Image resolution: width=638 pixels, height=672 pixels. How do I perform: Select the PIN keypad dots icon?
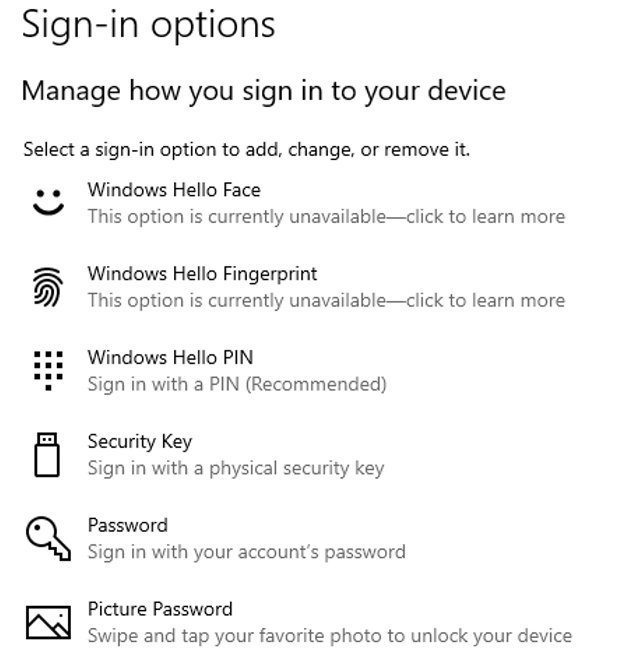point(48,371)
